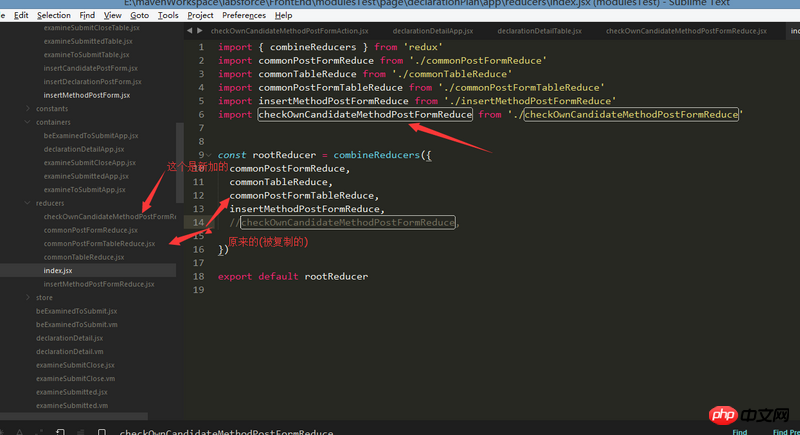
Task: Click the Find button in search bar
Action: pos(739,432)
